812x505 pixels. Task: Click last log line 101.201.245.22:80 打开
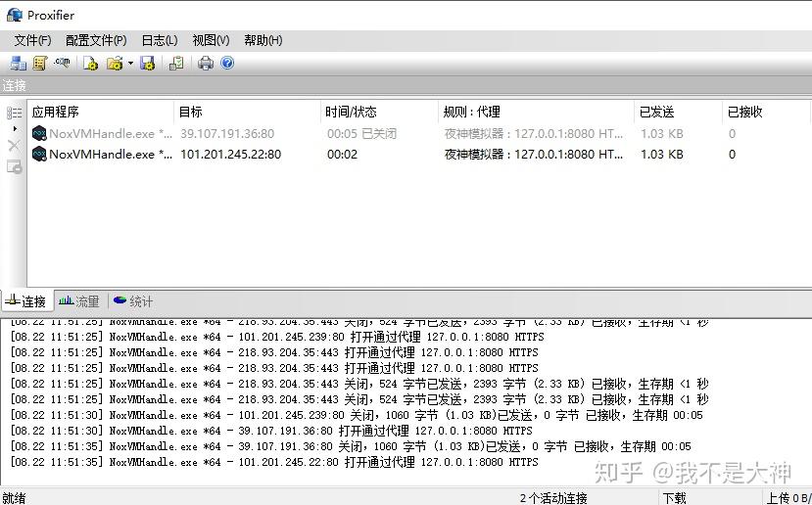pyautogui.click(x=274, y=462)
